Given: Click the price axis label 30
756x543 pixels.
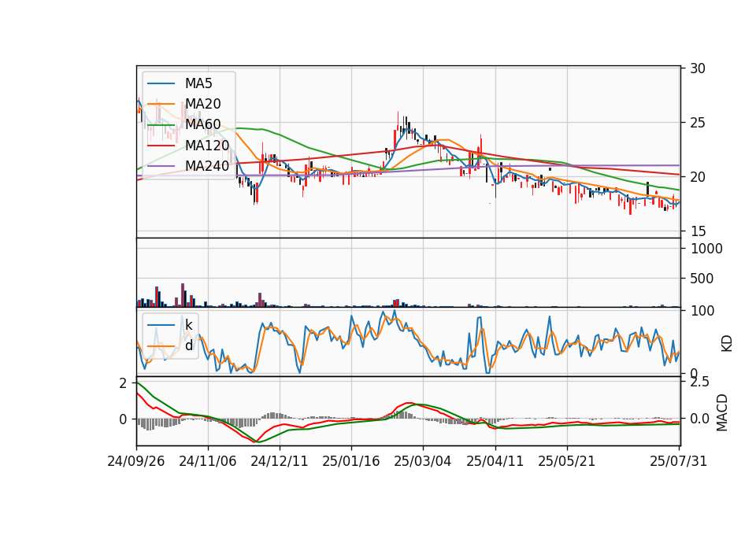Looking at the screenshot, I should tap(698, 68).
